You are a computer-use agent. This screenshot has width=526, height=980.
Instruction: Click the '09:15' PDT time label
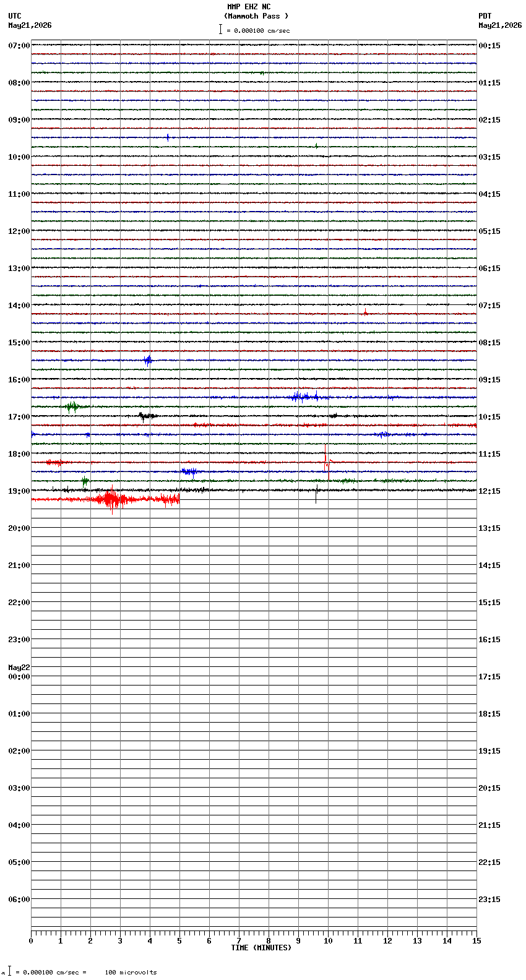point(489,380)
